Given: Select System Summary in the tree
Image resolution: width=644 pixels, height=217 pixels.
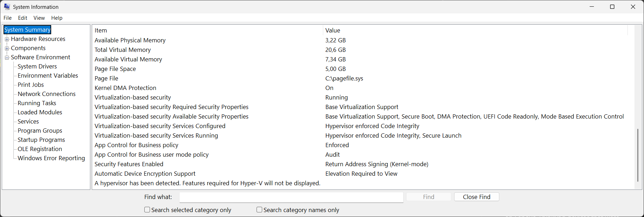Looking at the screenshot, I should click(x=27, y=30).
